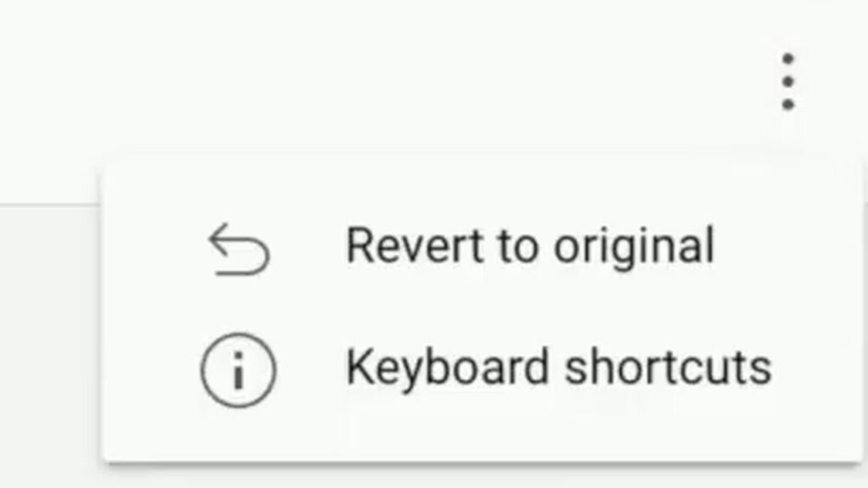Choose the 'Revert to original' text label

530,247
